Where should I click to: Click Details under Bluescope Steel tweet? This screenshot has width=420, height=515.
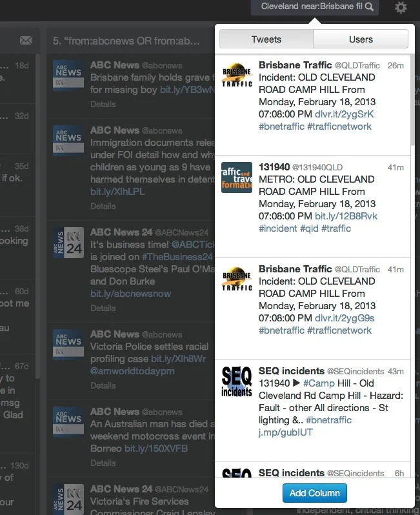pyautogui.click(x=103, y=308)
